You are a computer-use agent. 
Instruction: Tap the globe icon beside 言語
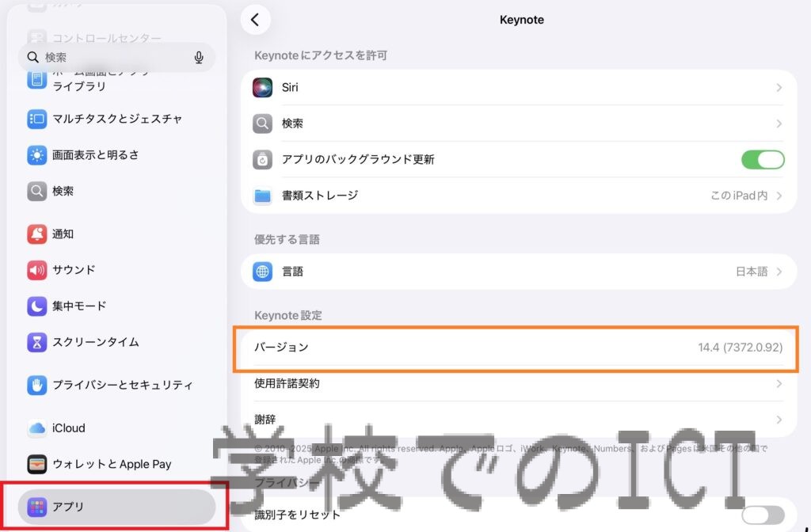tap(263, 272)
